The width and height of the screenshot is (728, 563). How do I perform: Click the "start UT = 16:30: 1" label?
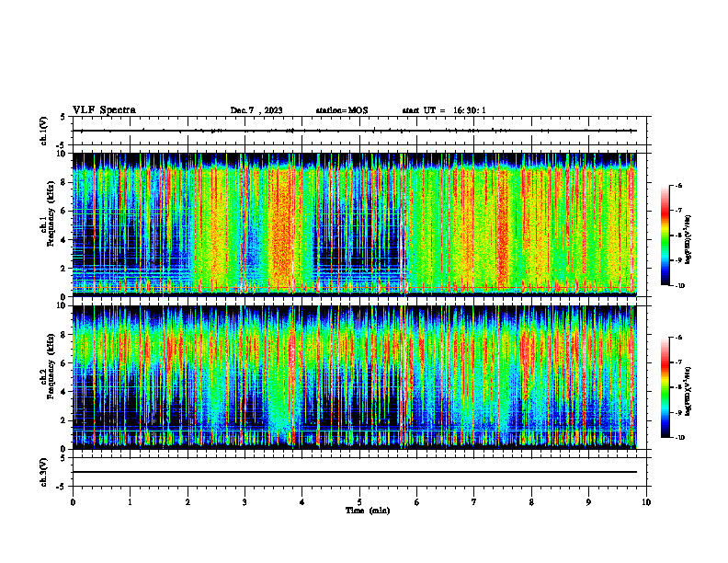pyautogui.click(x=444, y=110)
